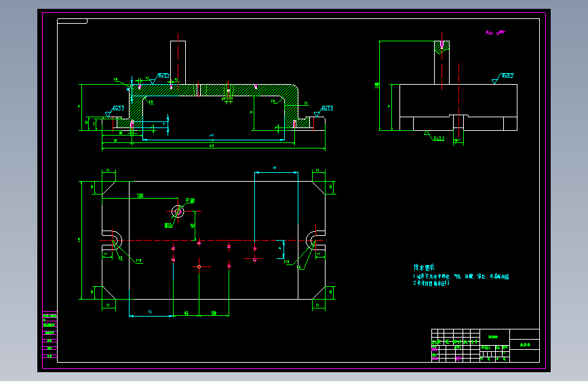
Task: Select the magenta revision block at the bottom left
Action: [x=50, y=335]
